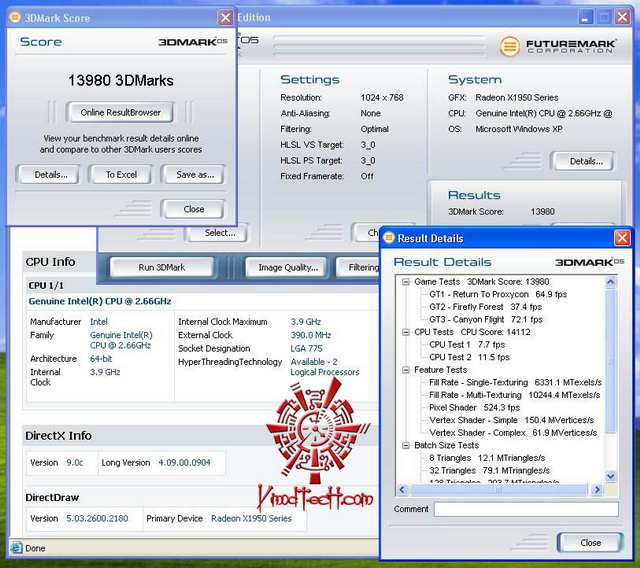
Task: Click 'Genuine Intel(R) CPU @ 2.66GHz' heading
Action: click(100, 302)
